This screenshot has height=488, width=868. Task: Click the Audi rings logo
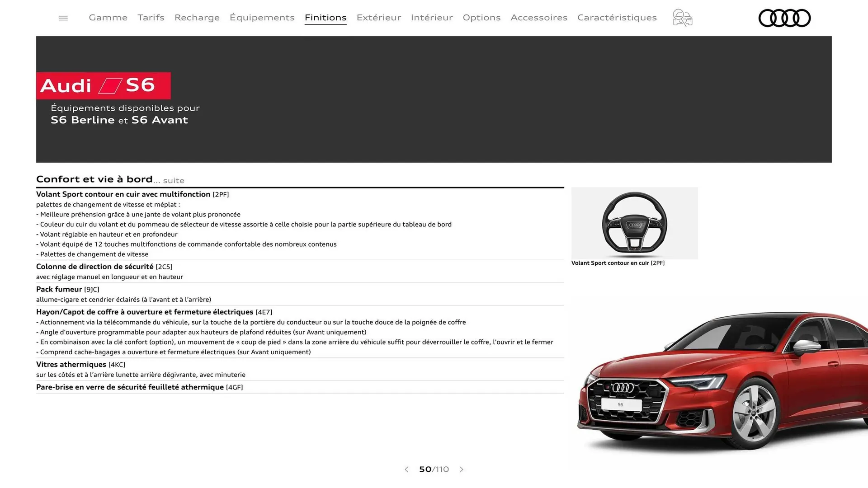(784, 18)
